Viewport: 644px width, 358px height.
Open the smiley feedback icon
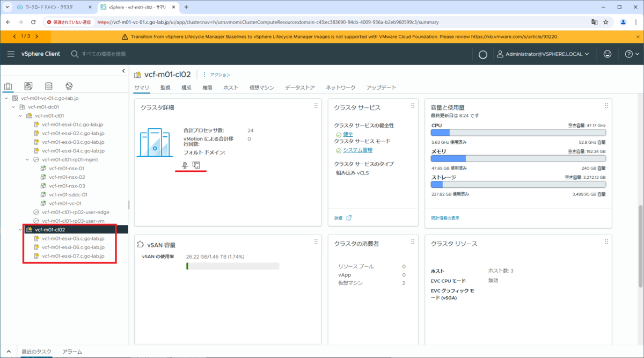(608, 54)
